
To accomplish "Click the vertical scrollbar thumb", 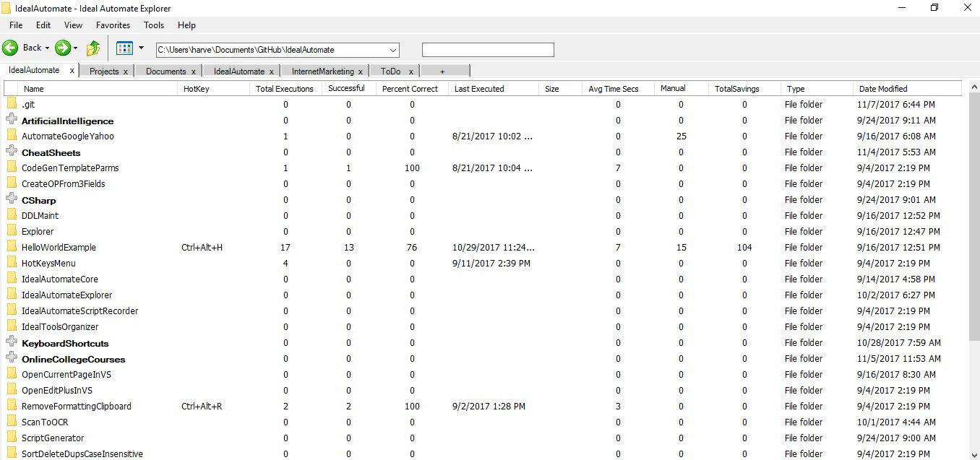I will click(x=973, y=217).
